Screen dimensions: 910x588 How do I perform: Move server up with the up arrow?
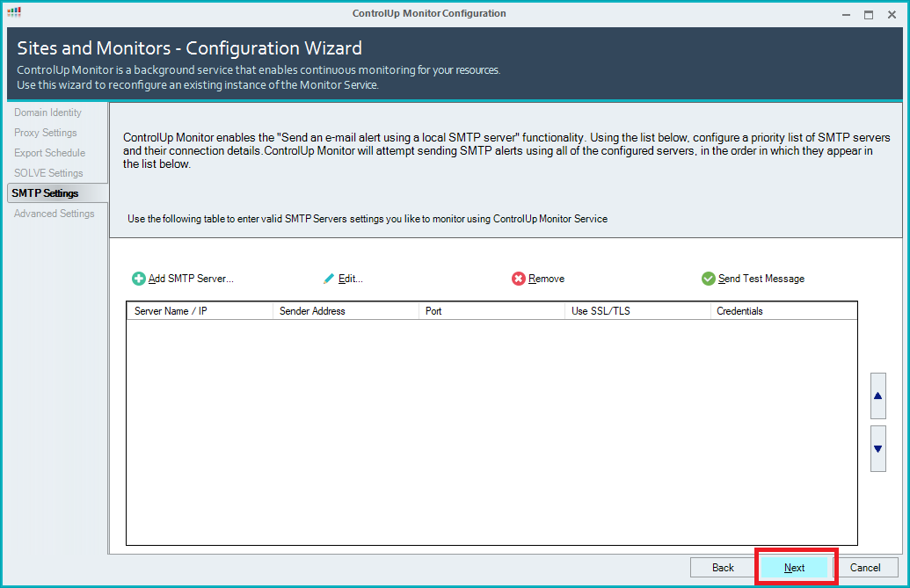[x=877, y=396]
